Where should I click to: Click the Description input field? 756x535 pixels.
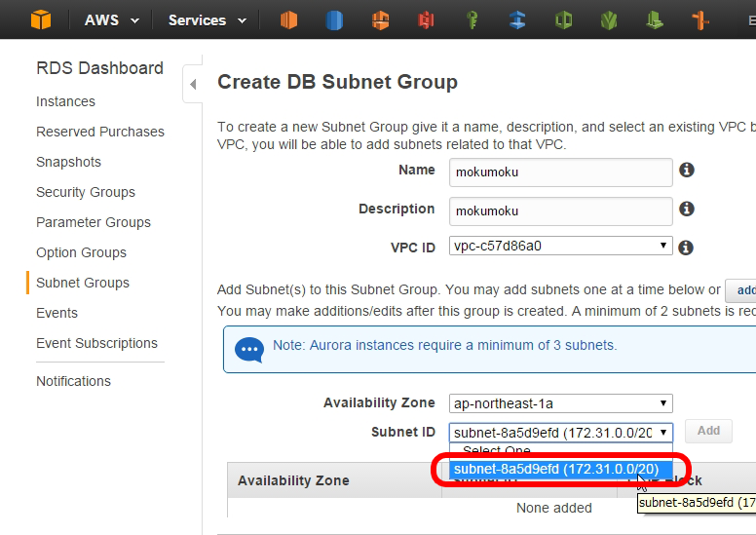(x=561, y=210)
